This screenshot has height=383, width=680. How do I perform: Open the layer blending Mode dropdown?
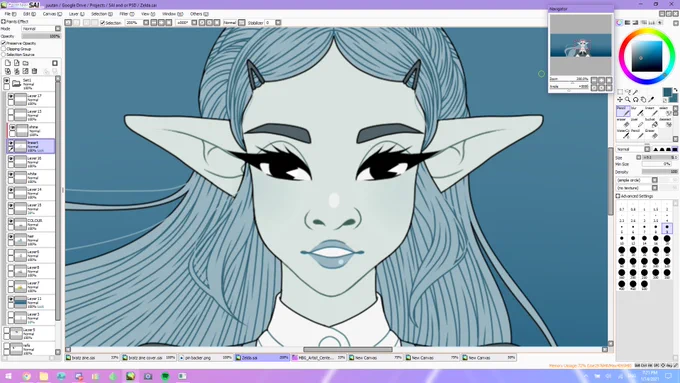pos(41,29)
